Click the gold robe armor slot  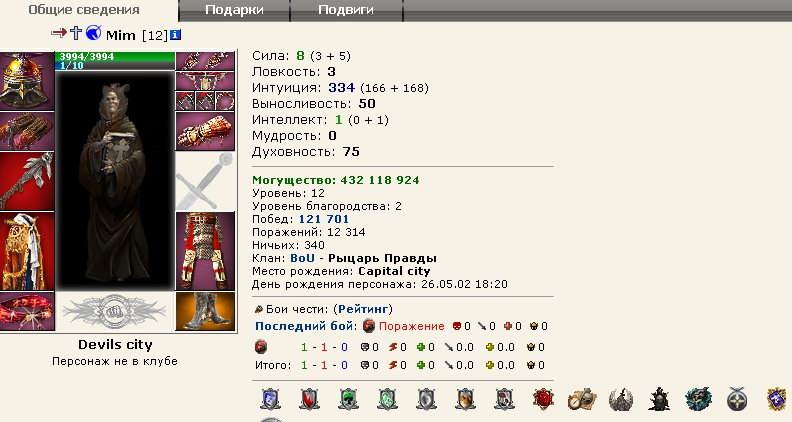(27, 251)
